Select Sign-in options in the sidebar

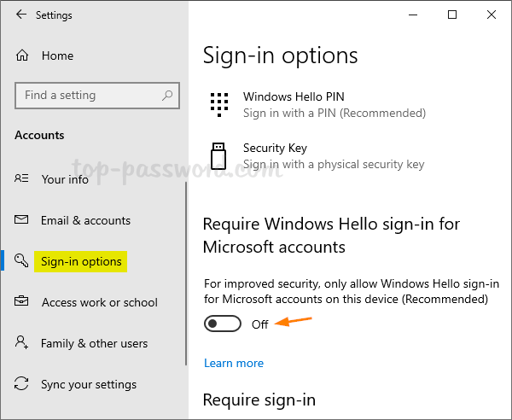81,261
